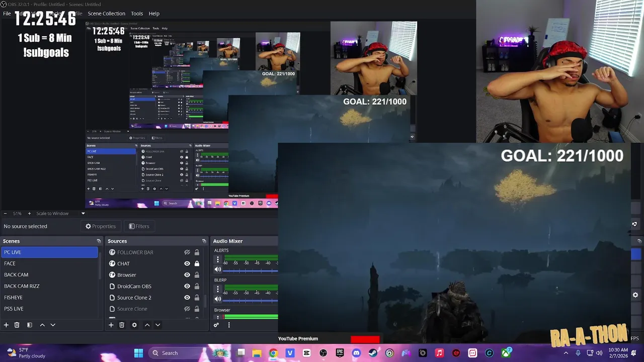Select the BACK CAM RIZZ scene

[49, 286]
